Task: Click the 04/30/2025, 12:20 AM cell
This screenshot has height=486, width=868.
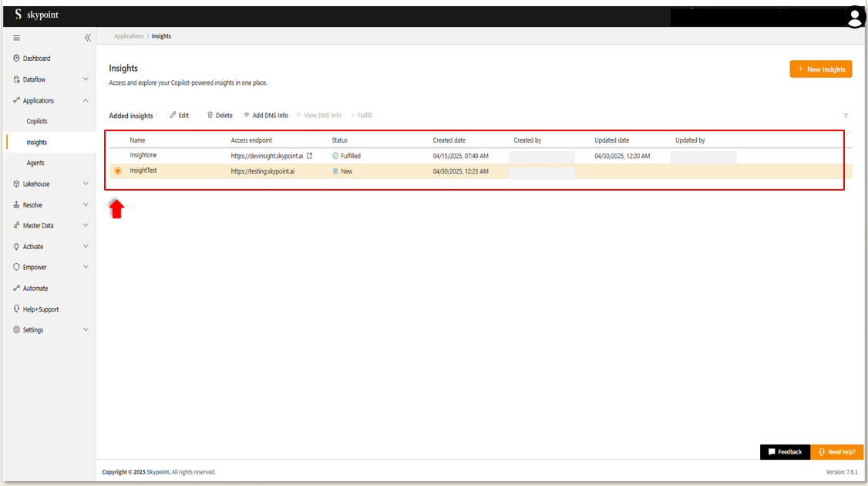Action: [622, 157]
